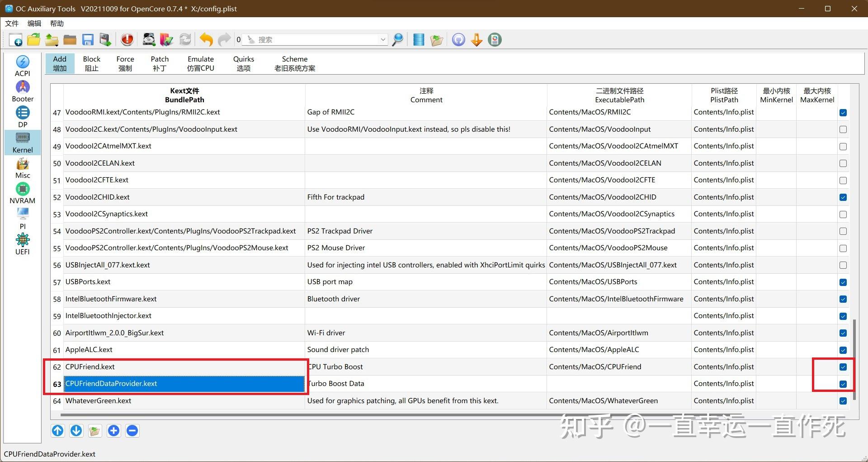Open the GitHub circle icon in toolbar
This screenshot has height=462, width=868.
pos(458,40)
